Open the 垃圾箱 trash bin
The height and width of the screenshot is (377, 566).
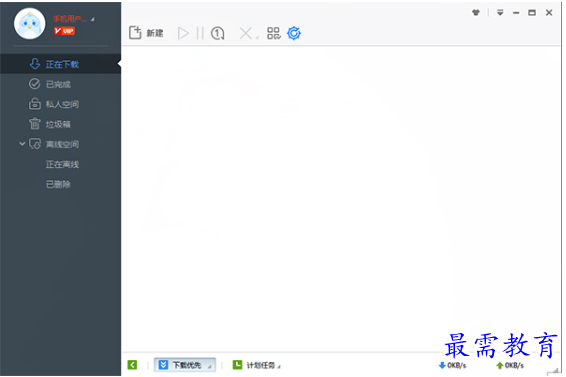pos(61,124)
